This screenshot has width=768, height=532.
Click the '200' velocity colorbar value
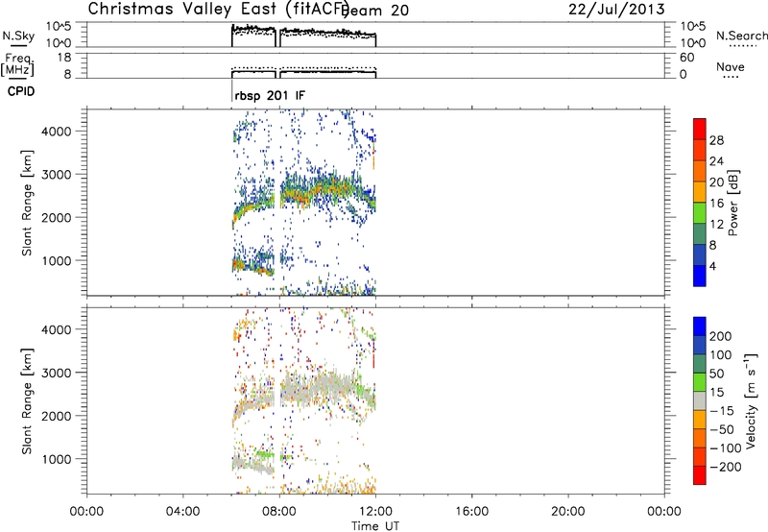tap(721, 336)
